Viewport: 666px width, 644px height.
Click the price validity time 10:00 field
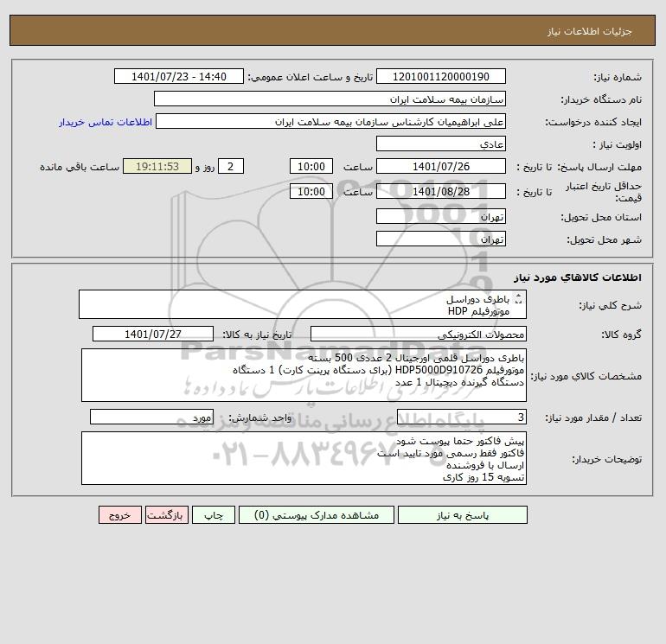(311, 191)
